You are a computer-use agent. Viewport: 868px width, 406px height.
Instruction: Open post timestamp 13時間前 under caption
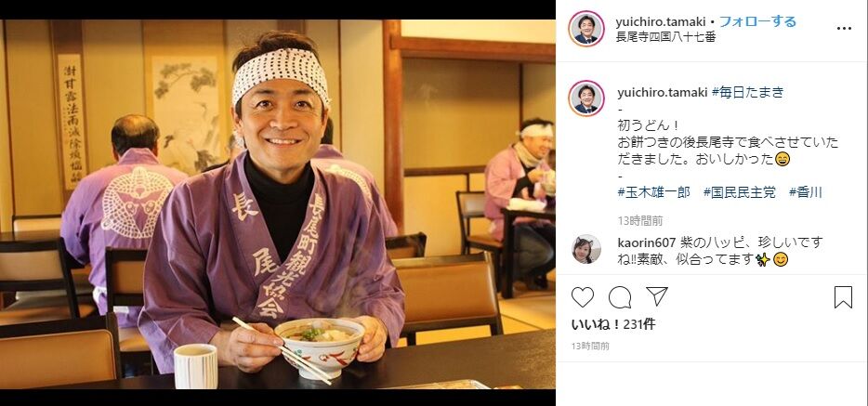(x=640, y=221)
